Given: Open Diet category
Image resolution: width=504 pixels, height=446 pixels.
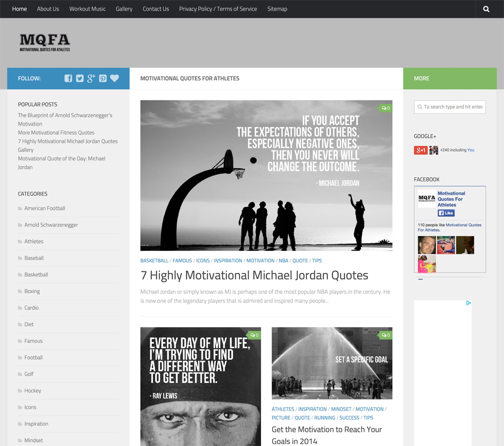Looking at the screenshot, I should click(x=29, y=324).
